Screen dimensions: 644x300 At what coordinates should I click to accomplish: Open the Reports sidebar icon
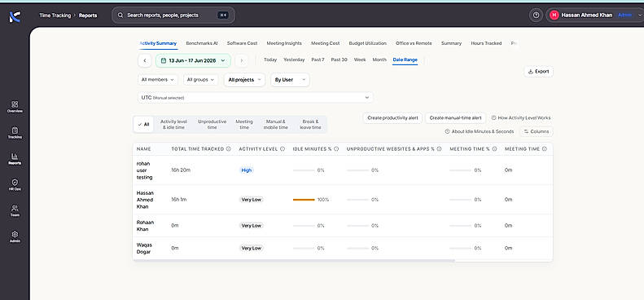(x=15, y=158)
